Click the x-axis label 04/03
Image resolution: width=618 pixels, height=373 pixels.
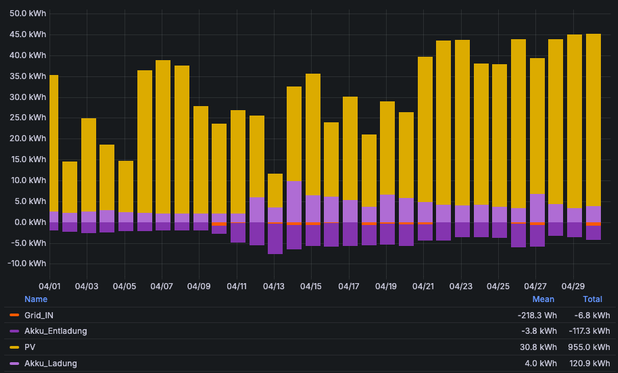(x=87, y=286)
